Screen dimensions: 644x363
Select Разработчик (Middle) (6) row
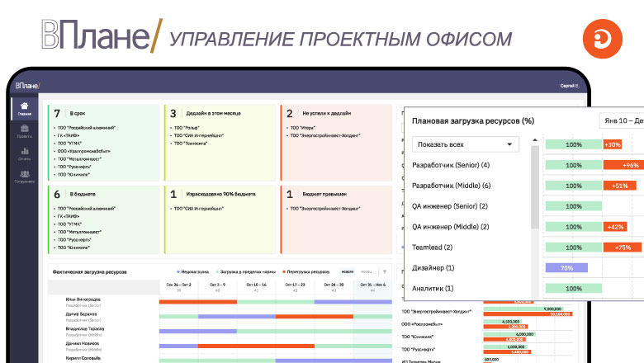click(x=452, y=186)
